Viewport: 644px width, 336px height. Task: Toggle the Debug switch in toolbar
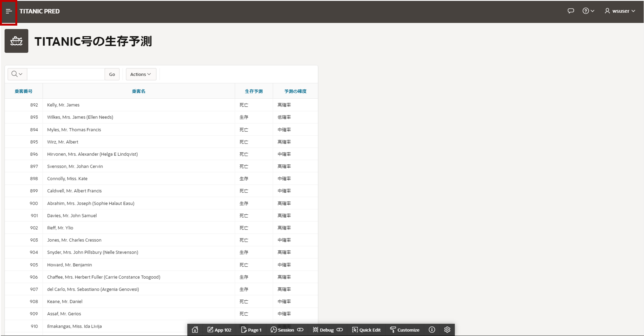[339, 330]
